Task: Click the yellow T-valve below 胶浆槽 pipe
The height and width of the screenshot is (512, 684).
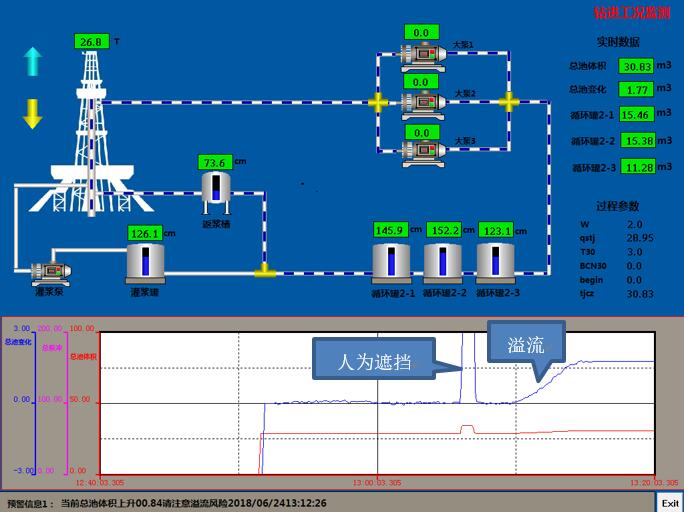Action: click(x=265, y=270)
